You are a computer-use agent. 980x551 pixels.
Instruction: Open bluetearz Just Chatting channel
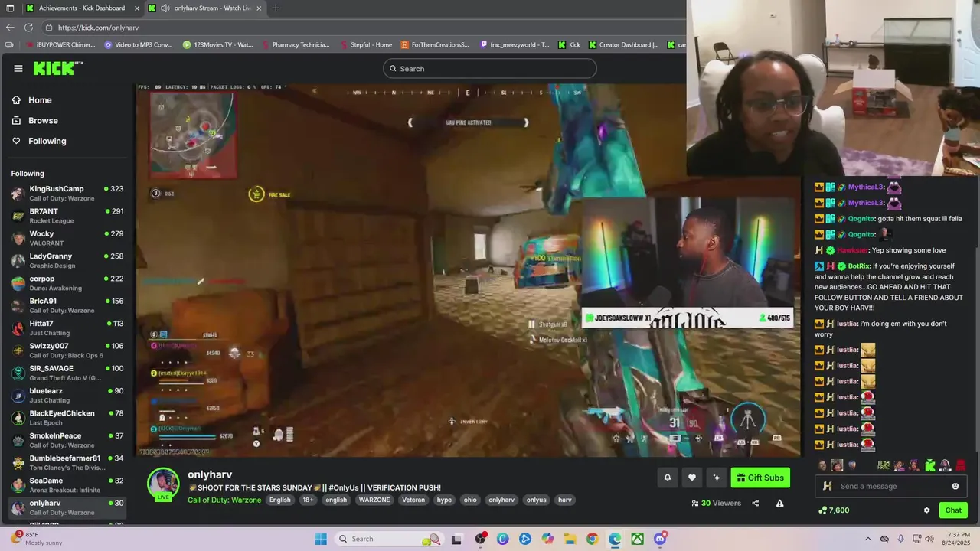[x=67, y=396]
